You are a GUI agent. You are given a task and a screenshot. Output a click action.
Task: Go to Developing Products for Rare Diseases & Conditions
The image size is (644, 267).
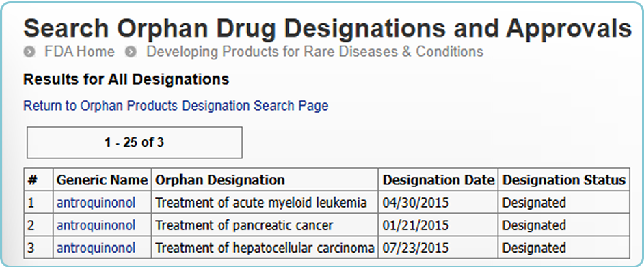tap(315, 52)
